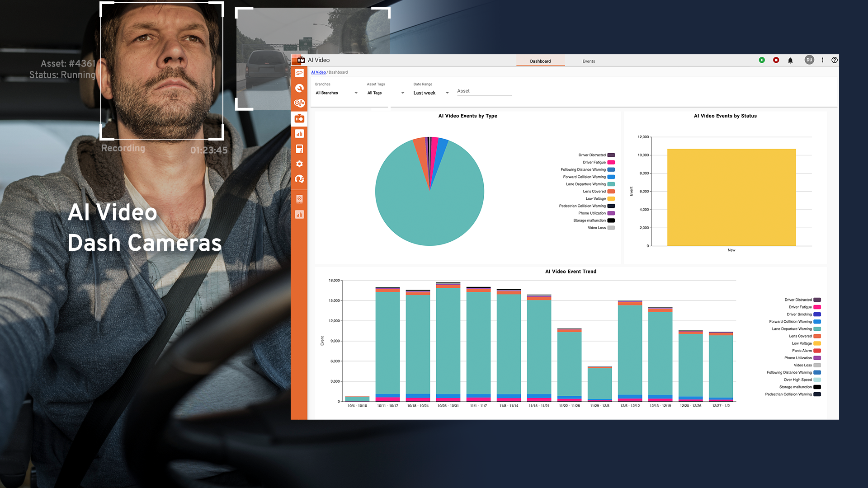Click the play button in top toolbar
Image resolution: width=868 pixels, height=488 pixels.
762,60
